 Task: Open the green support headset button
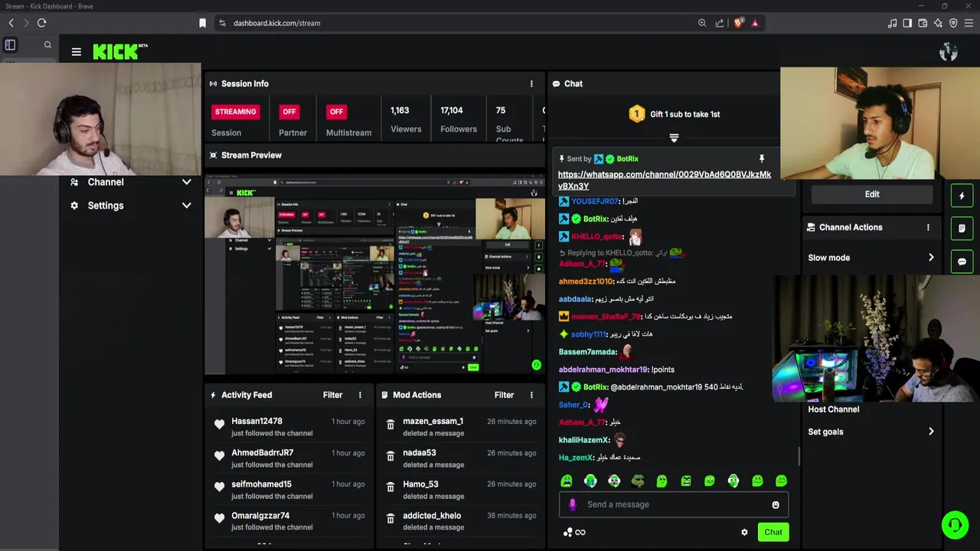pyautogui.click(x=955, y=525)
